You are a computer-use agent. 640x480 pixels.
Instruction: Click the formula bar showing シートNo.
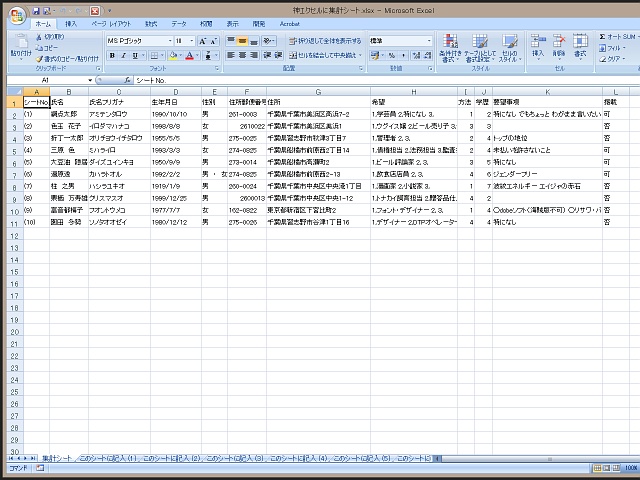386,80
